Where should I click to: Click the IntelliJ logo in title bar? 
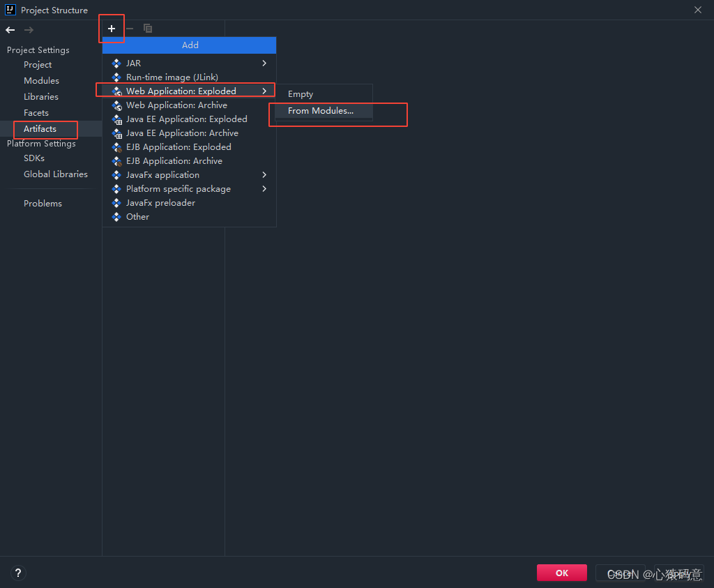pos(10,10)
